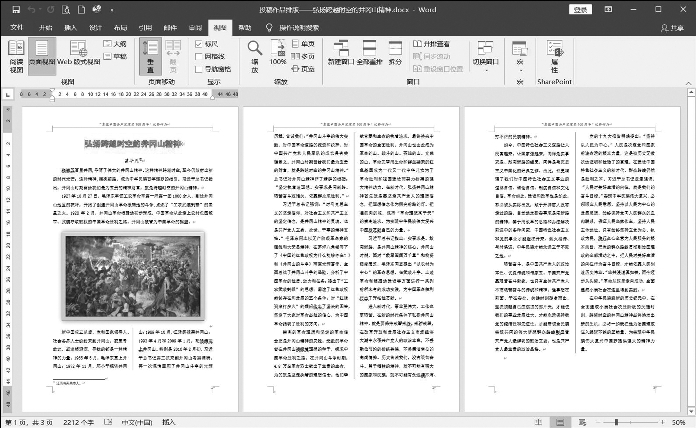Select 页面视图 (Print Layout) view

pyautogui.click(x=42, y=56)
